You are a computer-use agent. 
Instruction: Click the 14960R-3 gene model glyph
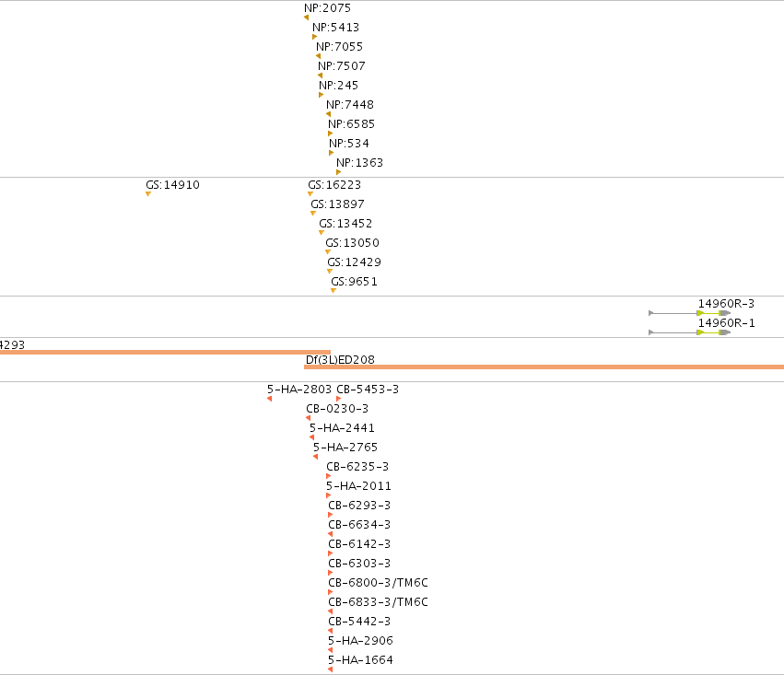coord(689,313)
